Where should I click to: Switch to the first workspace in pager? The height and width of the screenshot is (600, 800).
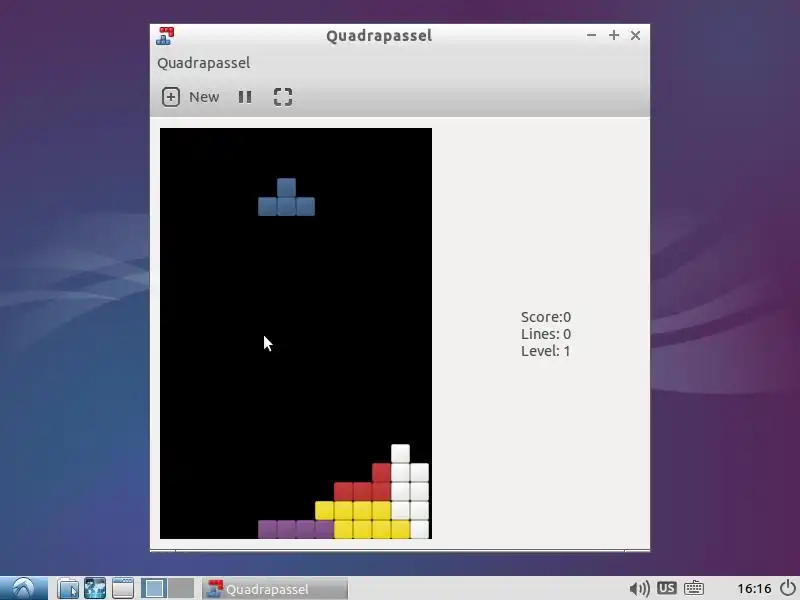pos(154,588)
